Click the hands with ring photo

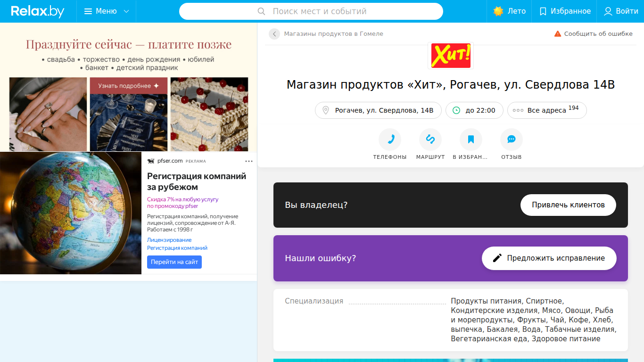point(48,114)
